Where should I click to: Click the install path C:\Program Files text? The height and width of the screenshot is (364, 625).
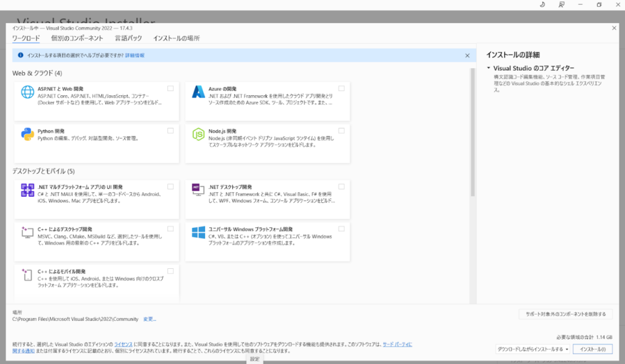76,319
